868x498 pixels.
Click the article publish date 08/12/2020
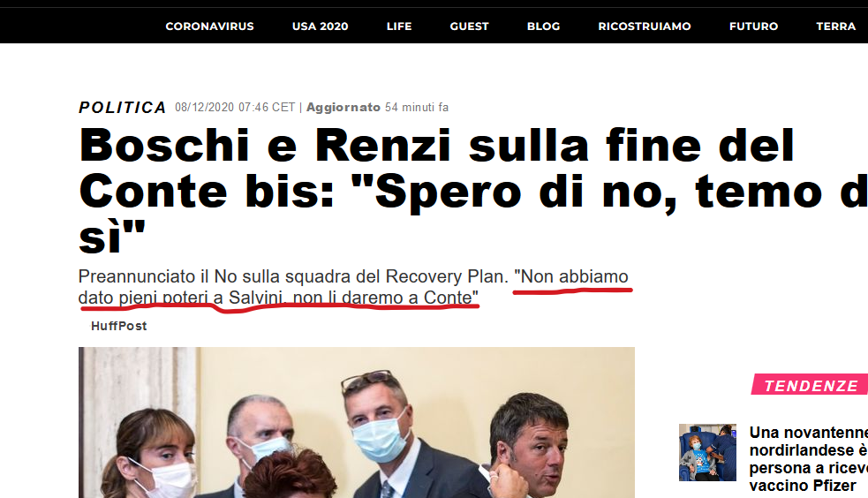click(235, 108)
